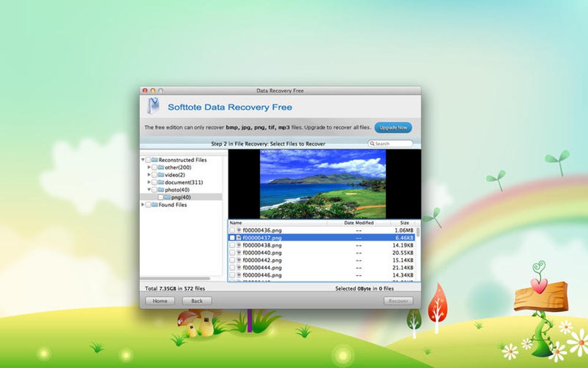Click the f00000437.png file icon
Screen dimensions: 588x368
(x=239, y=238)
